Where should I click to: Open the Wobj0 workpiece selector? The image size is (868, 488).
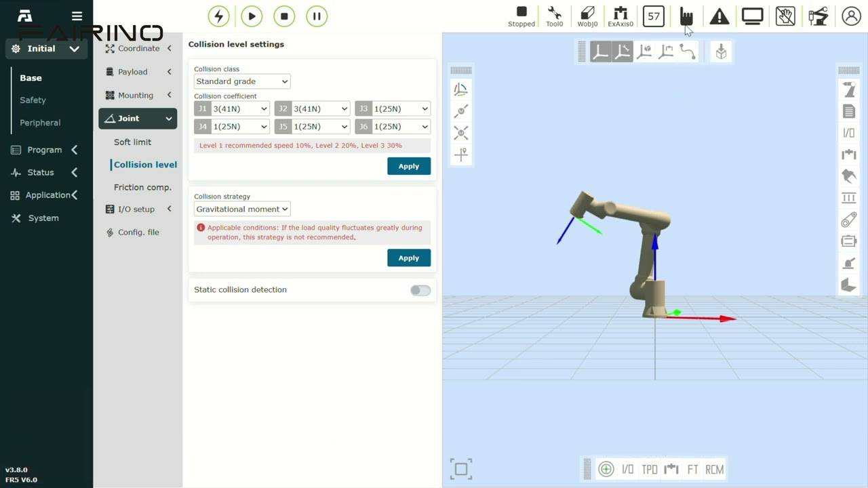[x=587, y=16]
